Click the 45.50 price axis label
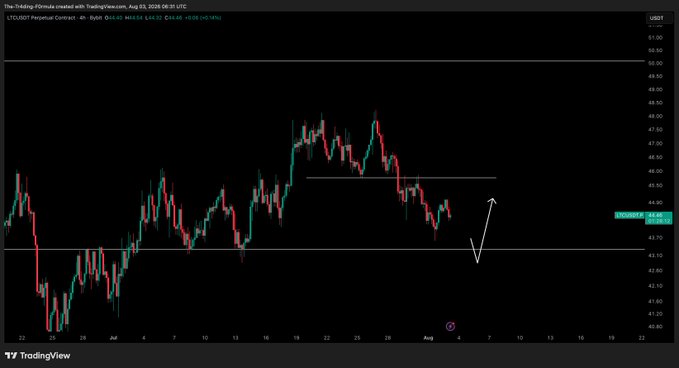Viewport: 679px width, 368px height. 655,185
